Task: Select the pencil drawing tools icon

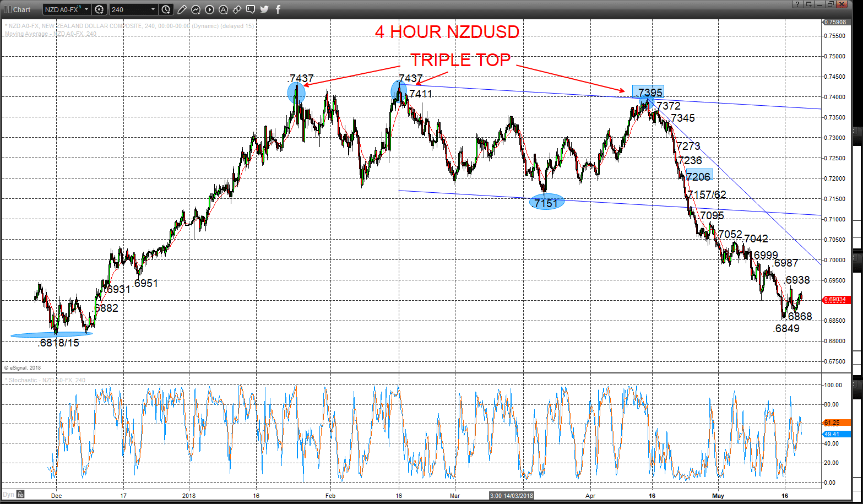Action: (182, 9)
